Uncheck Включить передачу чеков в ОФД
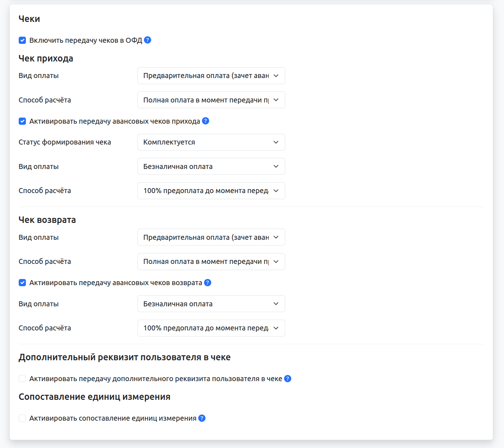The height and width of the screenshot is (448, 504). point(22,40)
